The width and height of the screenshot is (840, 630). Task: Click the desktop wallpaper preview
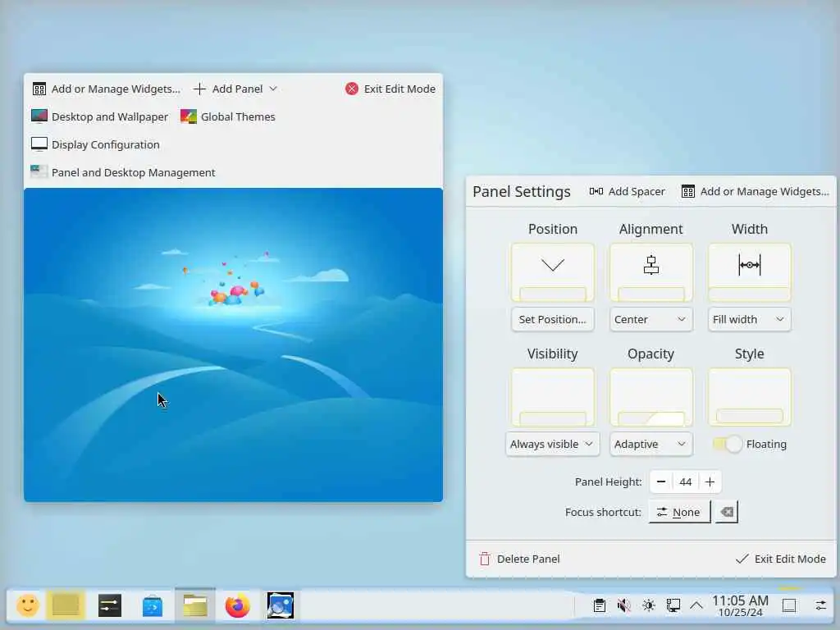[x=233, y=345]
